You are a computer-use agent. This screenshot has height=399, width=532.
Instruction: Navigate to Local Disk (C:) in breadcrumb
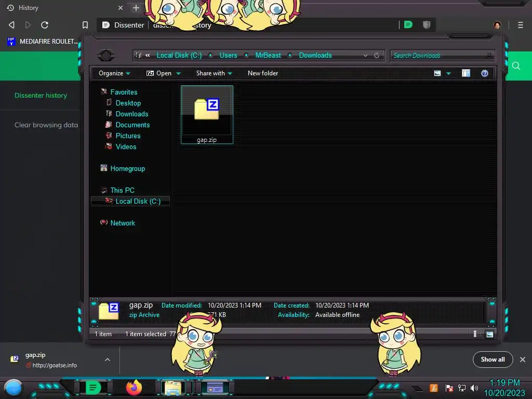click(x=179, y=55)
